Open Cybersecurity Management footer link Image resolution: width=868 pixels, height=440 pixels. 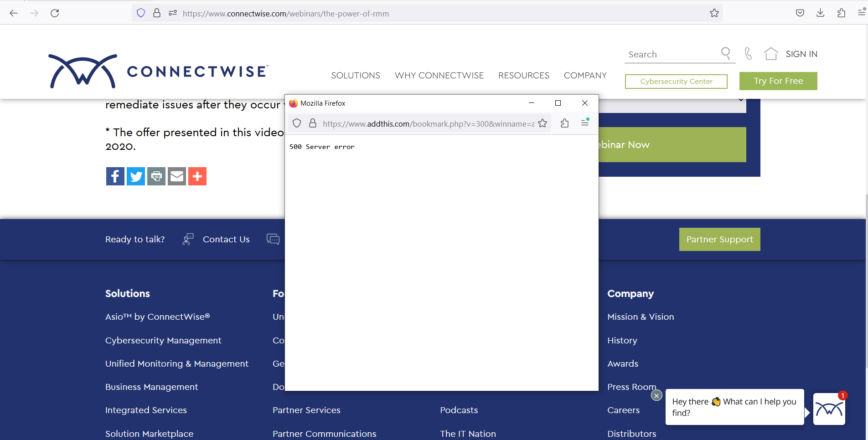click(163, 340)
